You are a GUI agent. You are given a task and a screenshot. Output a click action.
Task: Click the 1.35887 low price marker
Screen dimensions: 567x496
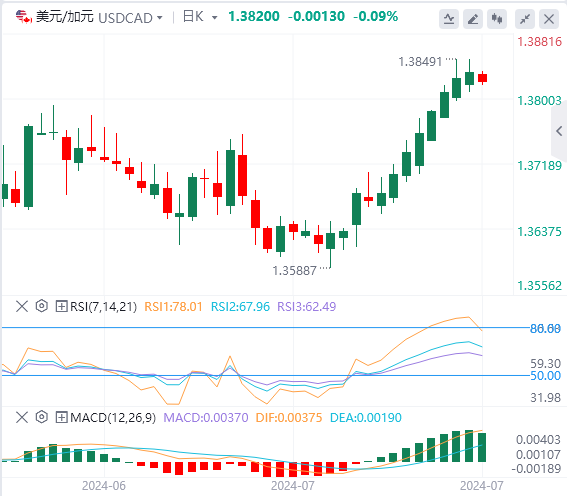point(294,270)
